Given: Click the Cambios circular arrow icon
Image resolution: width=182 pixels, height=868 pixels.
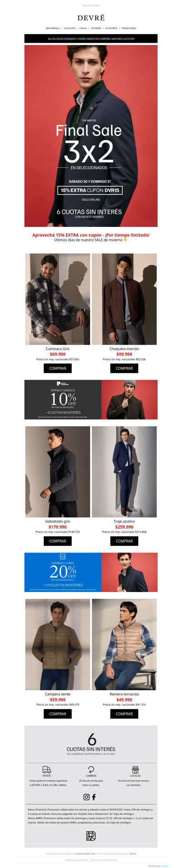Looking at the screenshot, I should 91,770.
